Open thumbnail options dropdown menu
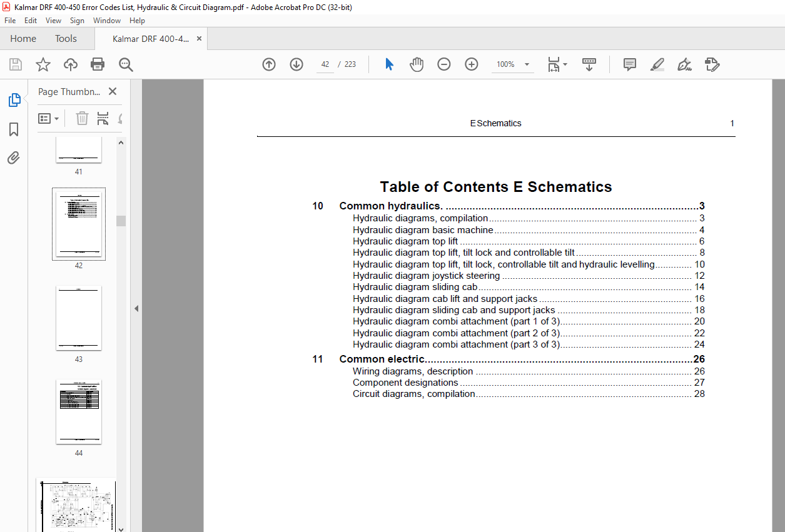The width and height of the screenshot is (785, 532). click(49, 118)
